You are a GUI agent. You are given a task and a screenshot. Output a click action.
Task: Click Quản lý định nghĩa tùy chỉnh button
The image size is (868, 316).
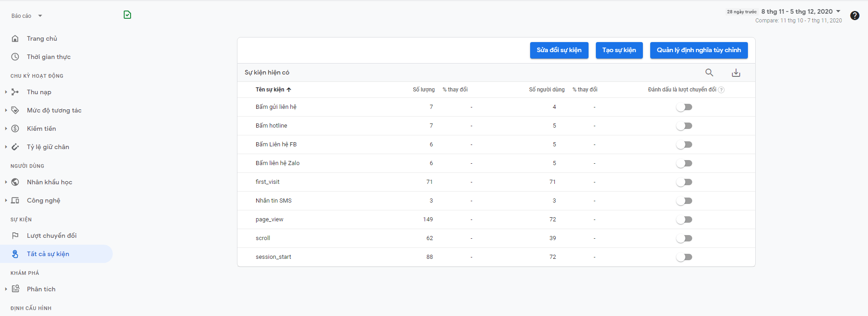pyautogui.click(x=699, y=50)
